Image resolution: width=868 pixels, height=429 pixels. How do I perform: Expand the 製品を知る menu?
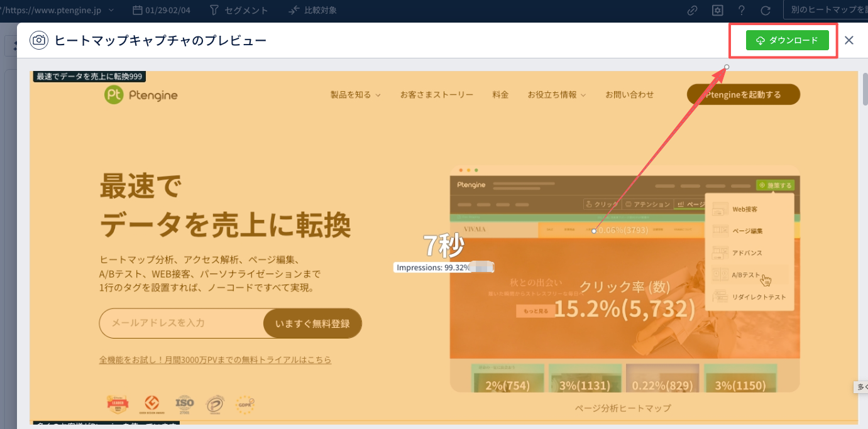coord(356,95)
